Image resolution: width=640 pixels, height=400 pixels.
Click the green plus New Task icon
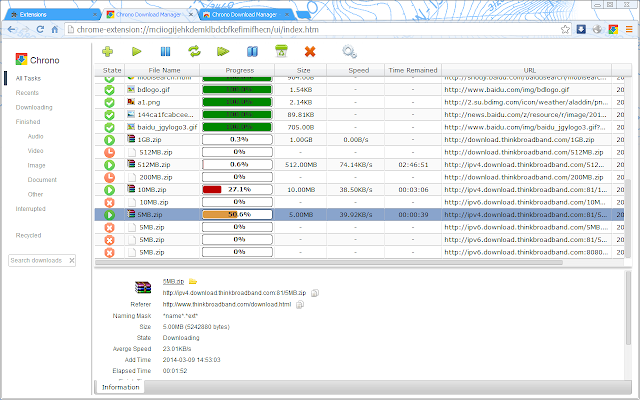107,51
